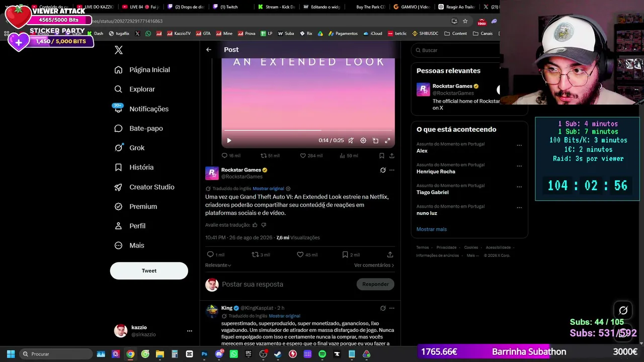
Task: Bookmark the post with 2 mil bookmarks
Action: click(x=351, y=254)
